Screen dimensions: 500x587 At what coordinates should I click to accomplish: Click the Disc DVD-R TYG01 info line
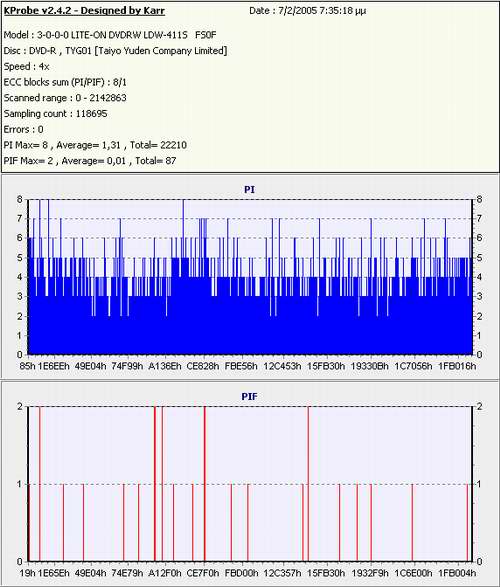pos(115,51)
